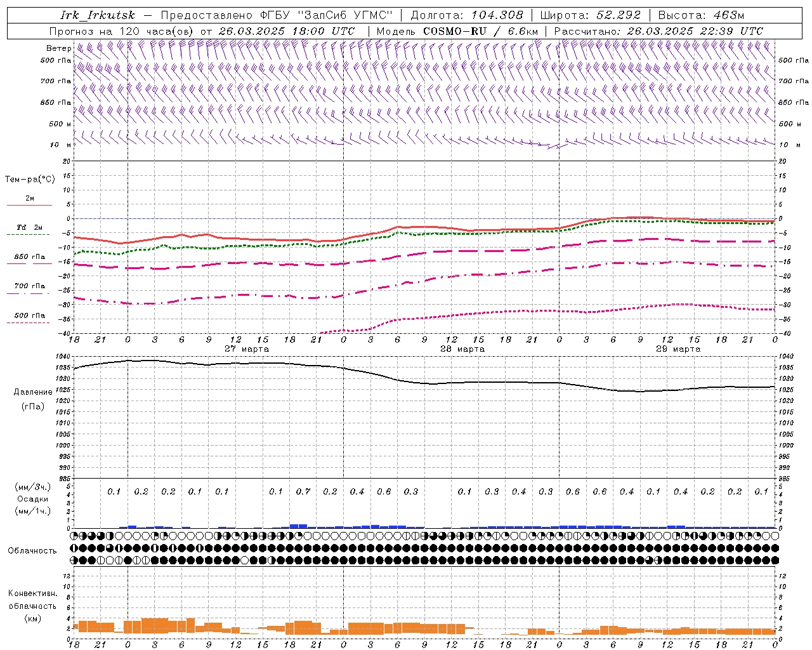812x650 pixels.
Task: Click the 'Прогноз на 120 часа(ов)' forecast text
Action: (122, 31)
